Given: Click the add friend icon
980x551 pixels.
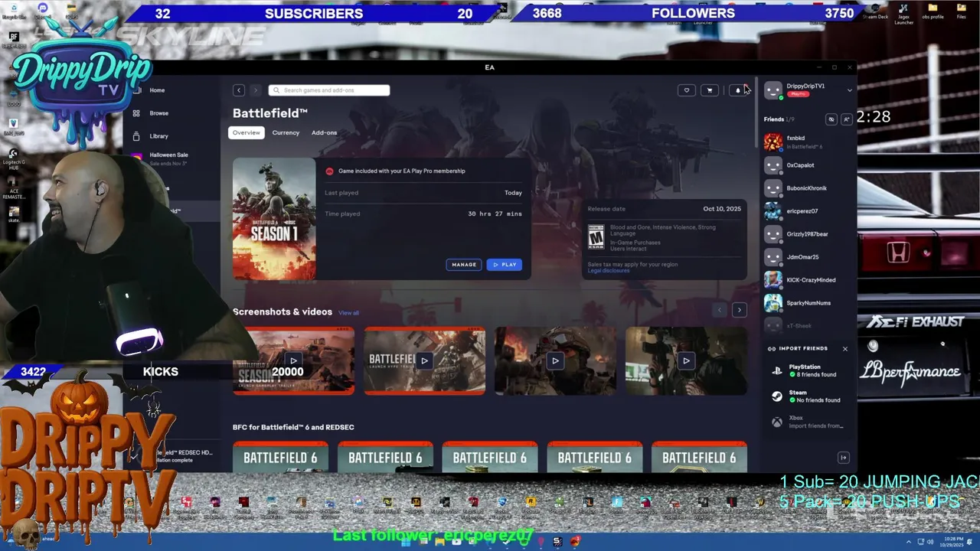Looking at the screenshot, I should click(846, 119).
